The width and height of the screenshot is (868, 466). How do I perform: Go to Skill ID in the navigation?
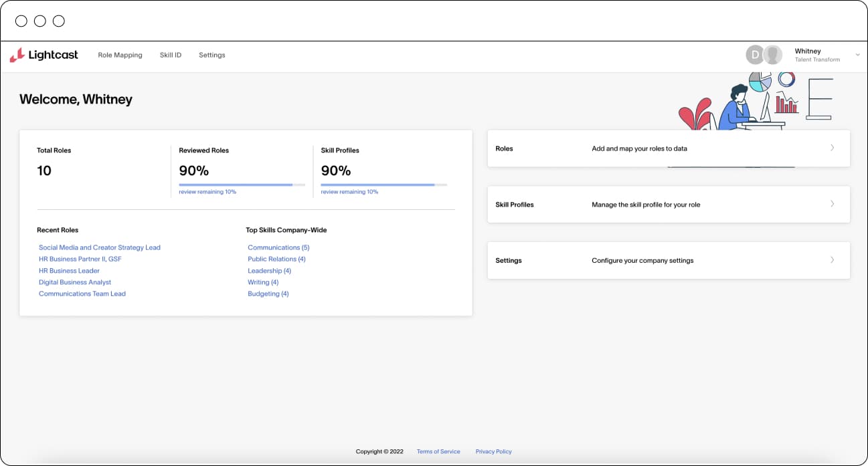[x=170, y=55]
